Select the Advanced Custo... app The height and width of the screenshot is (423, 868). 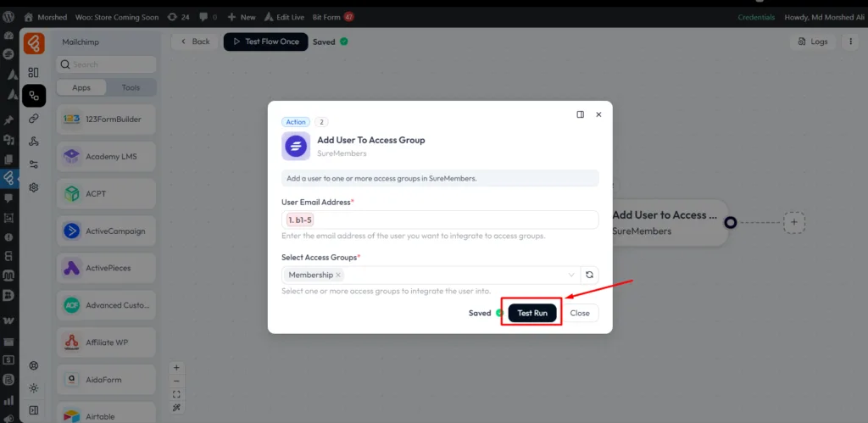click(x=106, y=305)
